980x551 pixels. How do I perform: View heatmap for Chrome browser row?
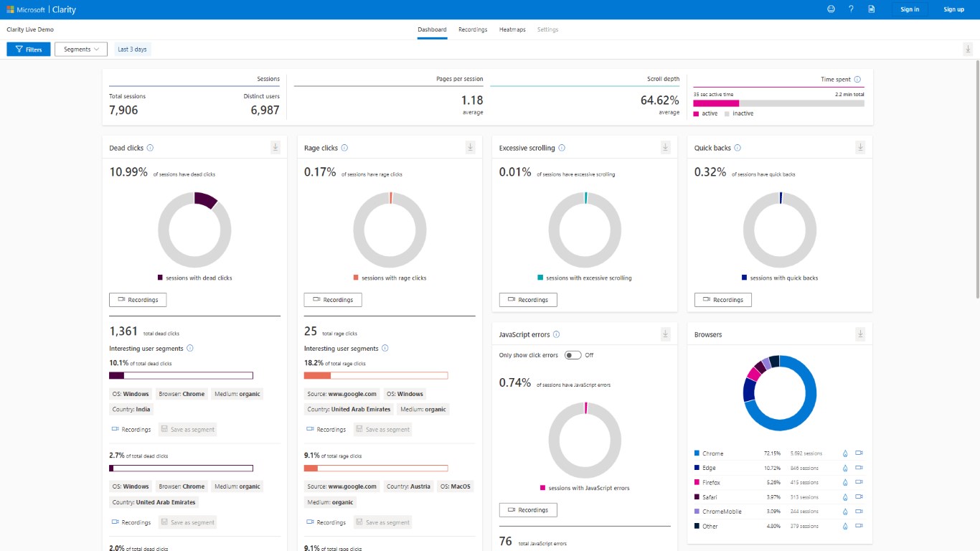(x=845, y=453)
